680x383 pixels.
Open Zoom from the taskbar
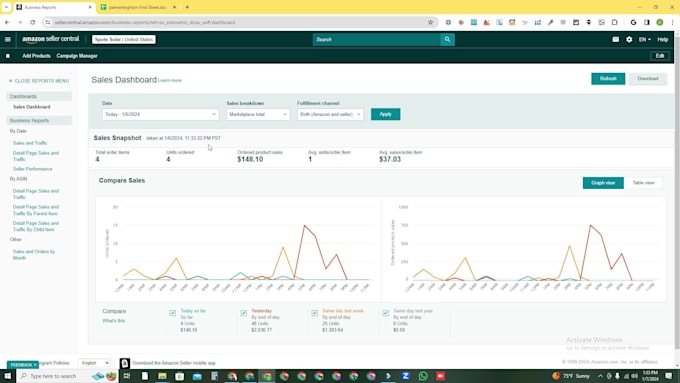(x=405, y=376)
